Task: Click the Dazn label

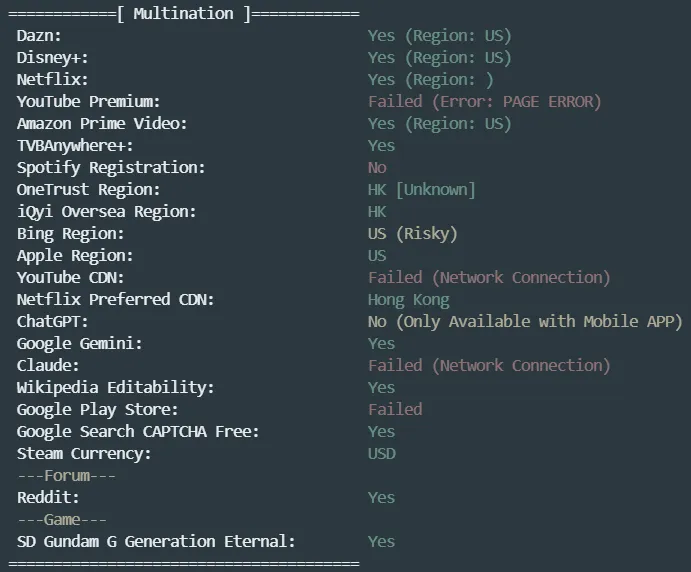Action: point(39,35)
